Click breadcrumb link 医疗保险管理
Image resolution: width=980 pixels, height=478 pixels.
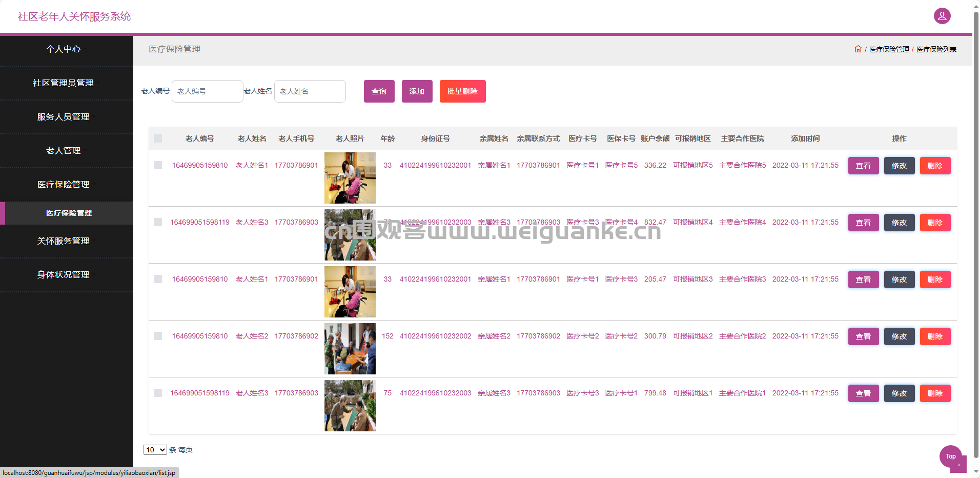pyautogui.click(x=889, y=49)
